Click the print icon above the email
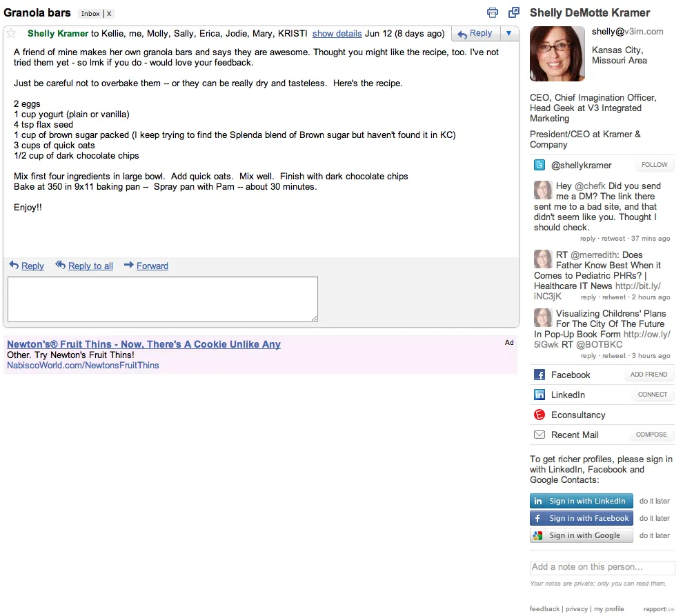 click(492, 12)
